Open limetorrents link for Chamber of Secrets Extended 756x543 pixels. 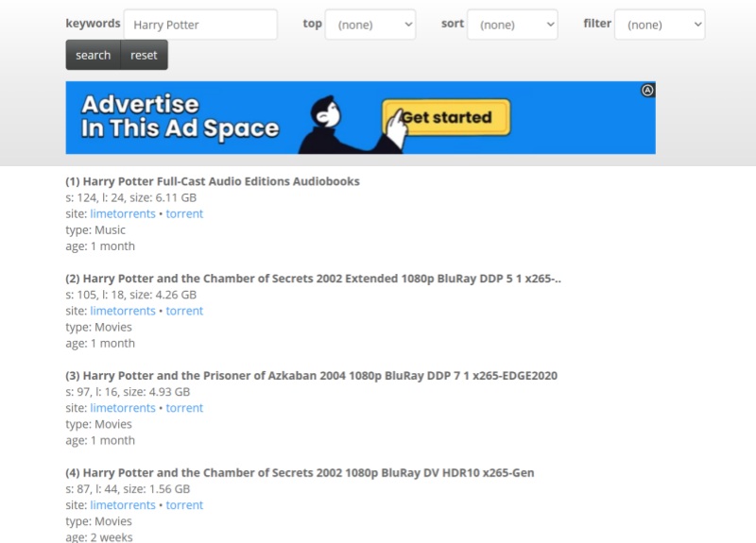click(123, 311)
